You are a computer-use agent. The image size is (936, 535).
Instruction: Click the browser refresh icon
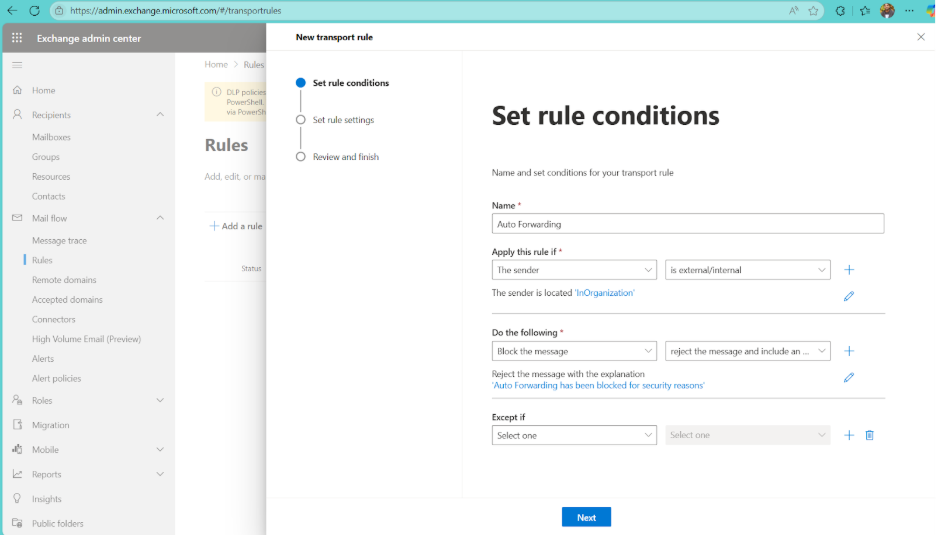[34, 11]
